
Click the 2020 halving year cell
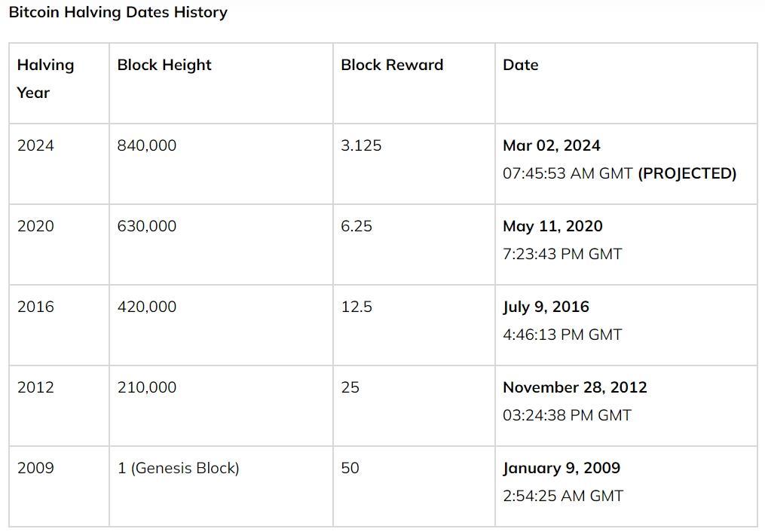(x=35, y=226)
